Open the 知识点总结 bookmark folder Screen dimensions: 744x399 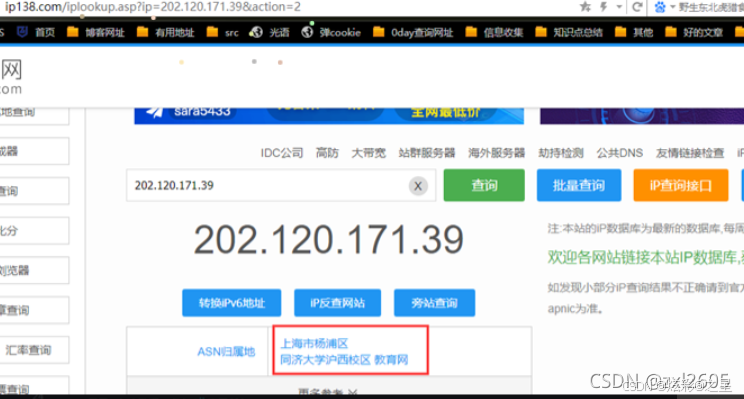(x=569, y=32)
